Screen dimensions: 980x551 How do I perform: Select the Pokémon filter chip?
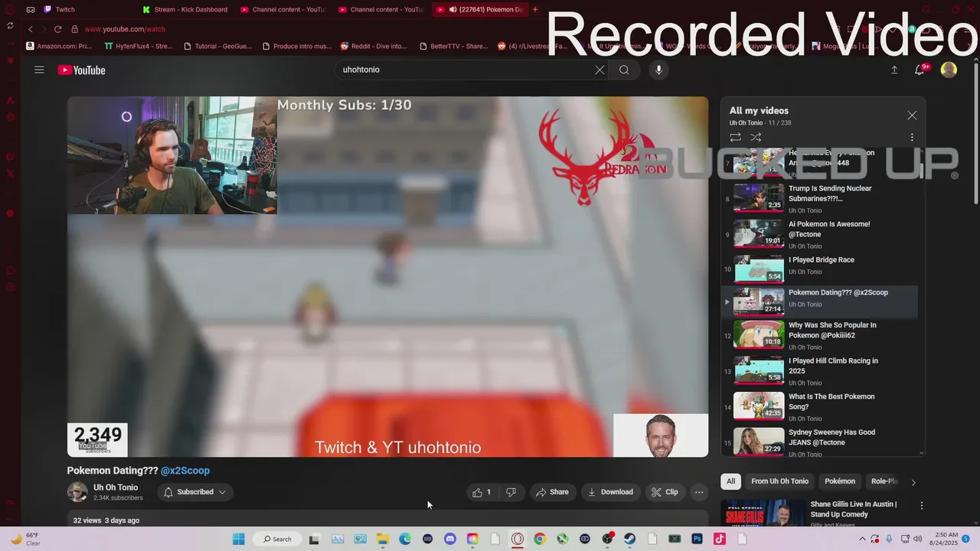click(x=839, y=481)
